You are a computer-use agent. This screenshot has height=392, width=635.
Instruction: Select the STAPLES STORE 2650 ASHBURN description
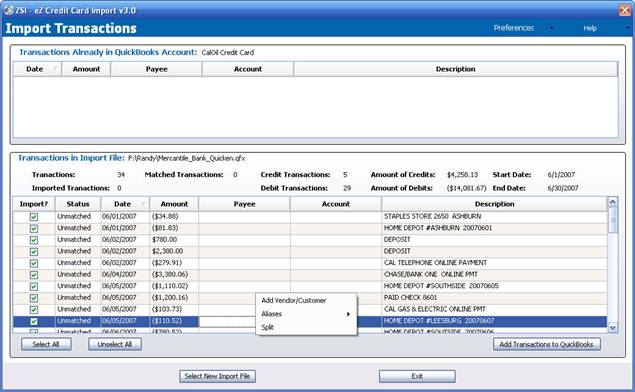pos(432,216)
